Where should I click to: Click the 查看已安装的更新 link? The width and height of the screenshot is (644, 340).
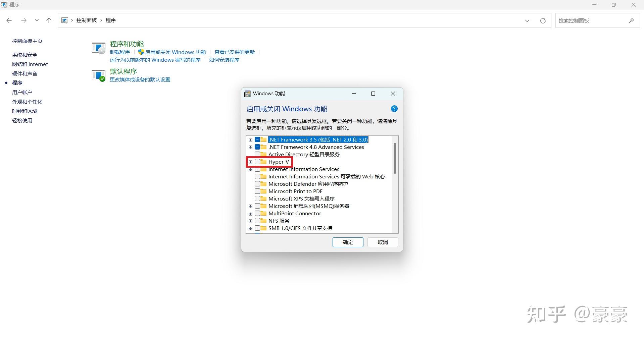pos(235,52)
